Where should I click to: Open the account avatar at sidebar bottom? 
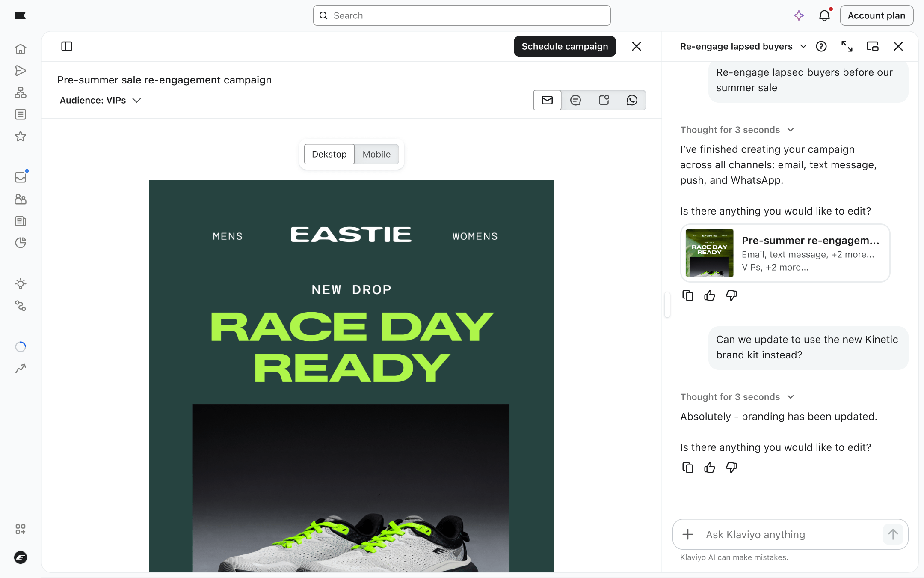tap(21, 557)
